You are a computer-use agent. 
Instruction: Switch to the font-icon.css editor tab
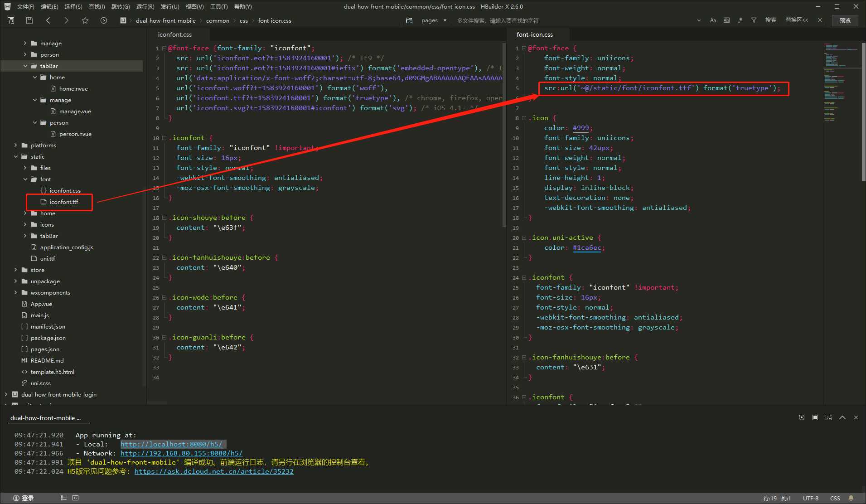(x=535, y=34)
